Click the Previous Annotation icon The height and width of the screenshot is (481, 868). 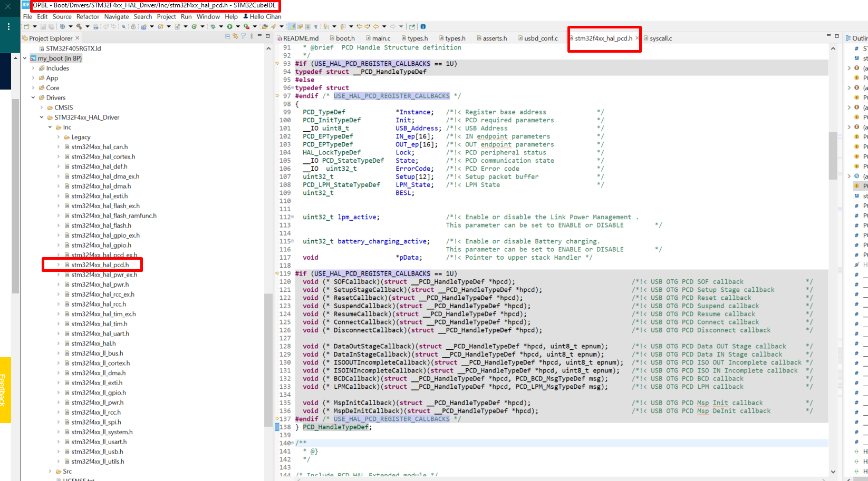tap(343, 26)
